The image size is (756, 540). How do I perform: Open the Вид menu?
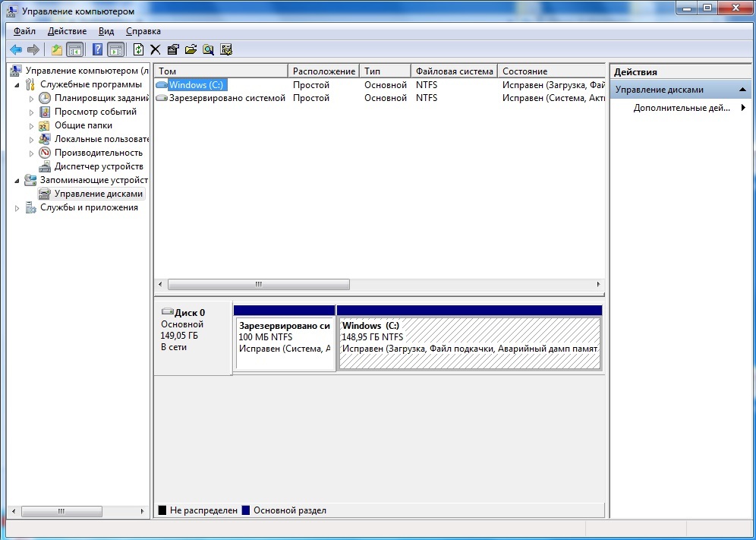click(106, 31)
